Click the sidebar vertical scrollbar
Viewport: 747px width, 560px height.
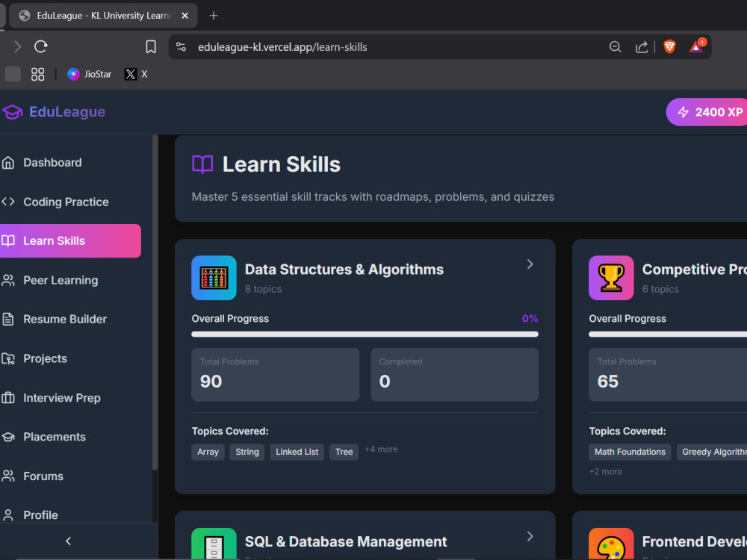[x=155, y=303]
